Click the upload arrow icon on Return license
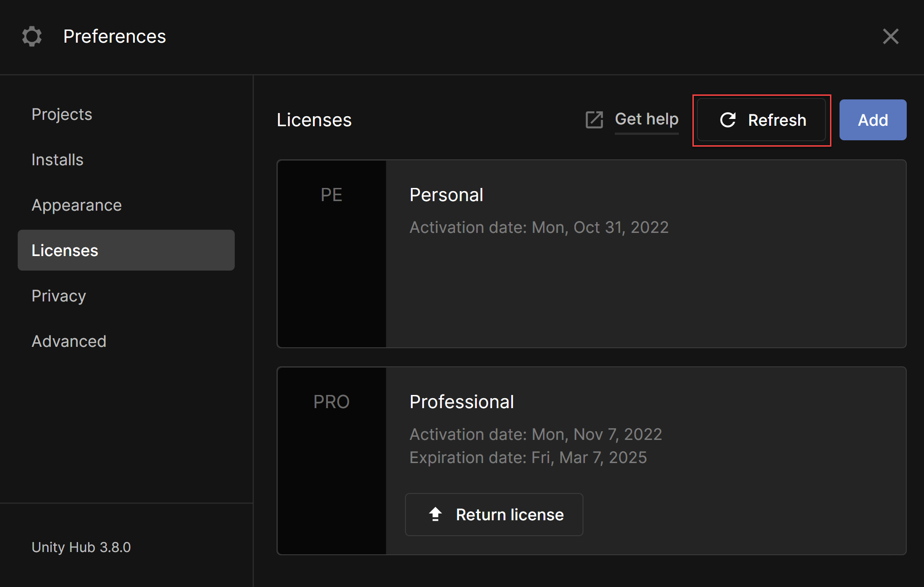This screenshot has width=924, height=587. coord(435,514)
